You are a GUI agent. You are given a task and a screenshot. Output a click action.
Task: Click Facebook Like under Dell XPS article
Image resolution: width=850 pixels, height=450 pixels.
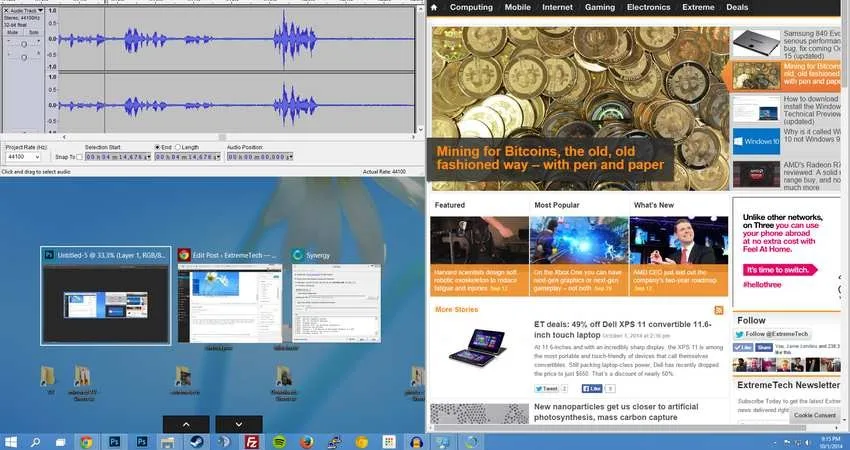click(592, 389)
